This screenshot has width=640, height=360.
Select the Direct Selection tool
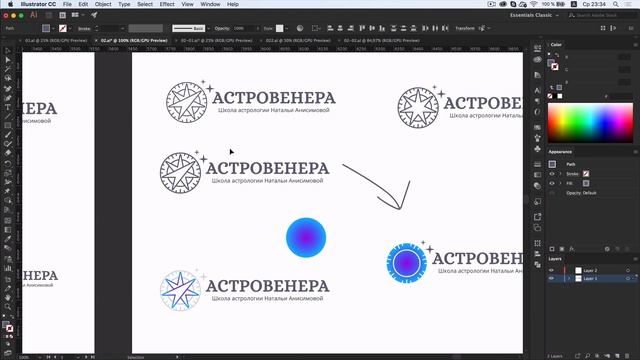pyautogui.click(x=8, y=60)
